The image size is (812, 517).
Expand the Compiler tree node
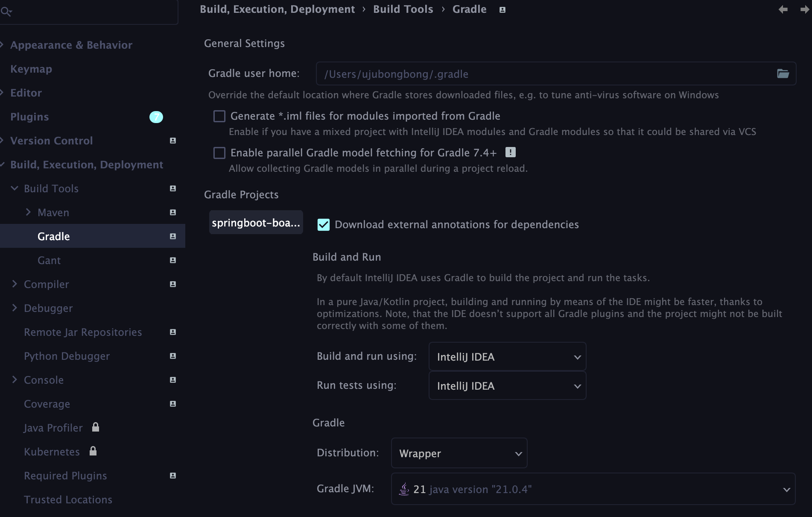(x=15, y=284)
